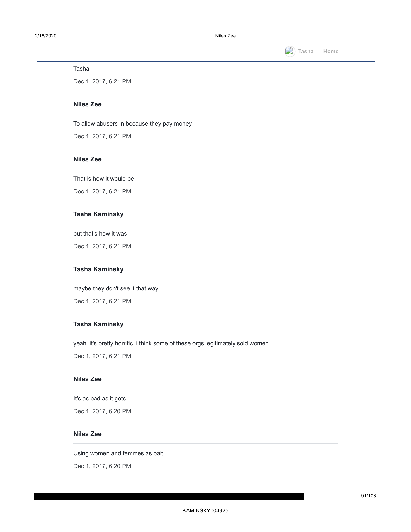Image resolution: width=411 pixels, height=532 pixels.
Task: Select the "yeah. it's pretty horrific" message
Action: (172, 343)
